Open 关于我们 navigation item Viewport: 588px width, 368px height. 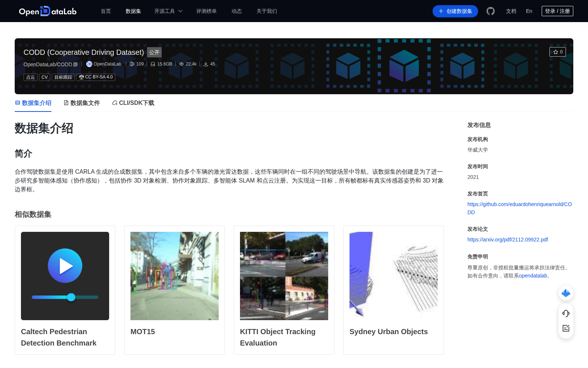(x=267, y=11)
